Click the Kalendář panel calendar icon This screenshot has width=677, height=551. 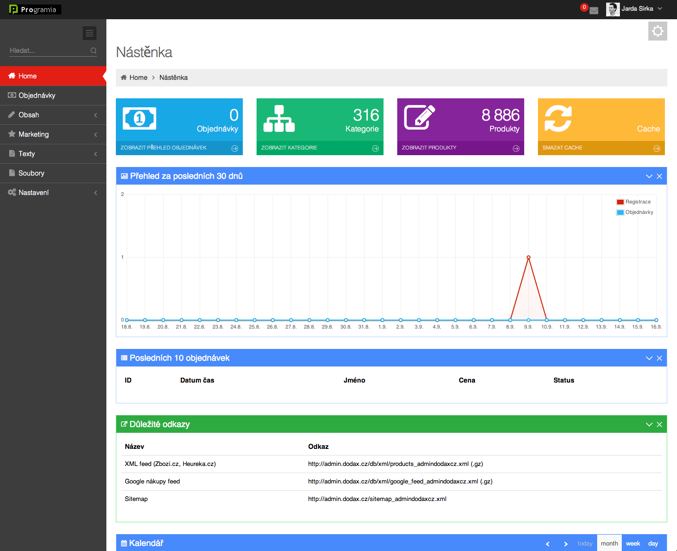click(124, 543)
